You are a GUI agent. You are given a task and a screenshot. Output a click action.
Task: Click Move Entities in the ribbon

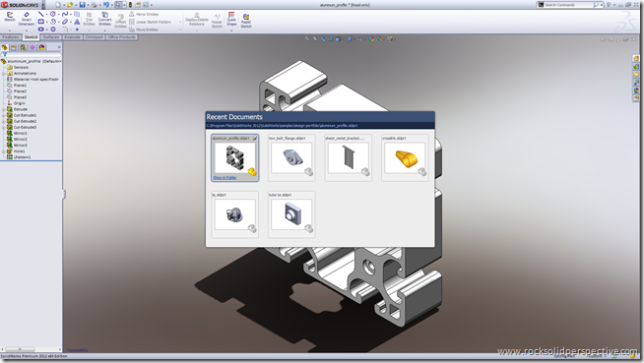144,30
